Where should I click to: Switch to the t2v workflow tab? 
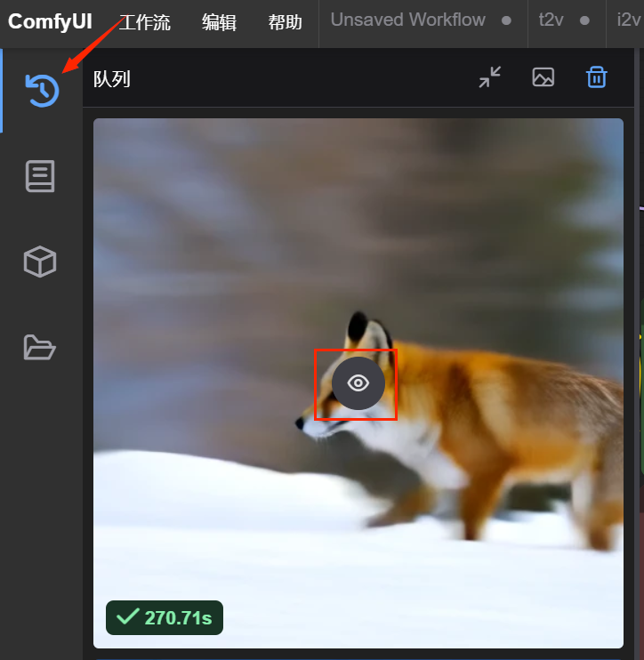[x=552, y=20]
